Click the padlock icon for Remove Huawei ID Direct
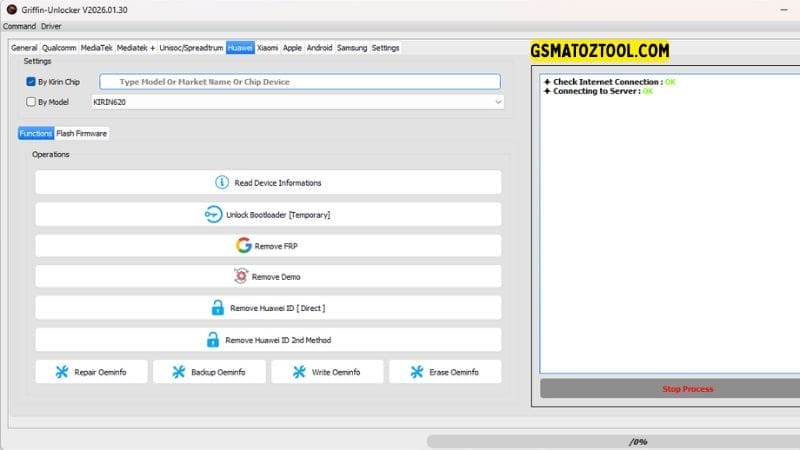Viewport: 800px width, 450px height. click(217, 308)
